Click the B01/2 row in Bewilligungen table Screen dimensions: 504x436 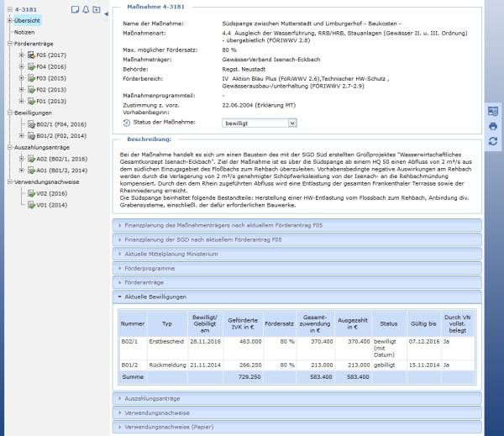coord(297,365)
